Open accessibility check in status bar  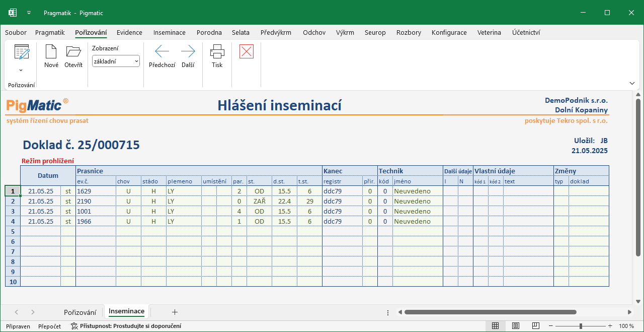click(126, 326)
